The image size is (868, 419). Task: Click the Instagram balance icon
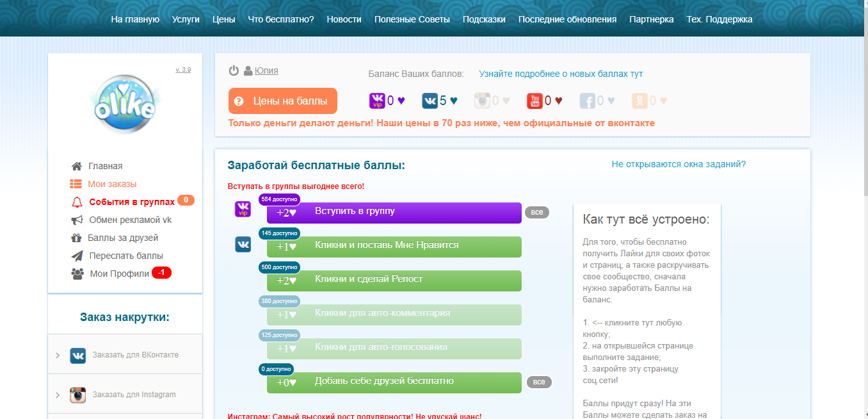(482, 101)
